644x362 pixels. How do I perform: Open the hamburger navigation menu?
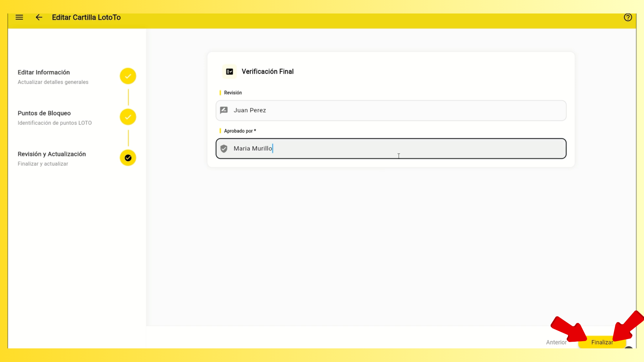point(19,17)
